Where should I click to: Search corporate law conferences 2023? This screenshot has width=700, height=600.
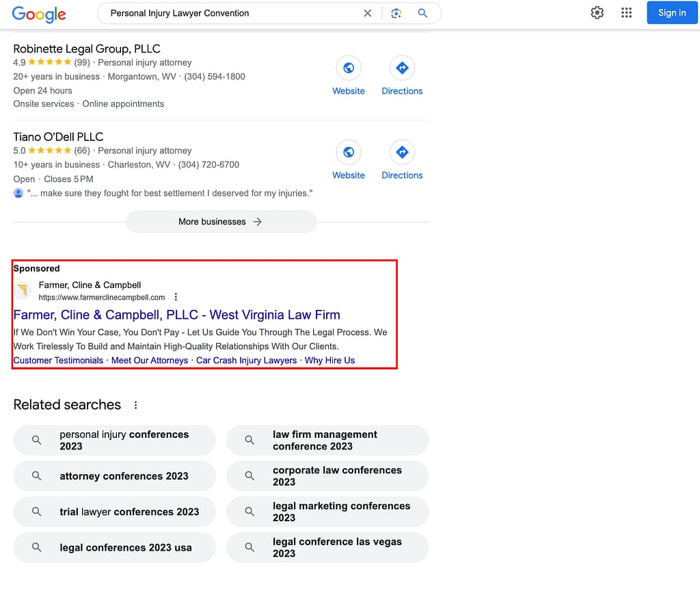point(327,475)
